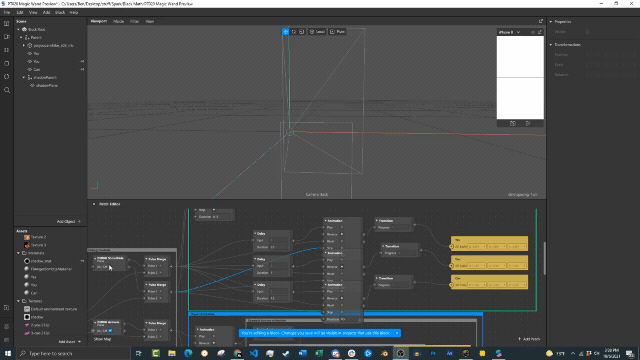
Task: Click the Show Map button
Action: (x=102, y=339)
